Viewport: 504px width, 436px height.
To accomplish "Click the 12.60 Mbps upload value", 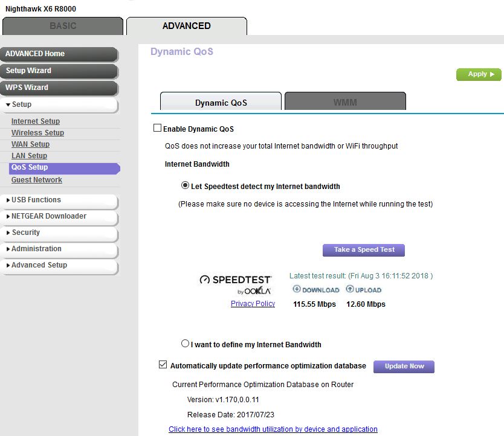I will [366, 304].
